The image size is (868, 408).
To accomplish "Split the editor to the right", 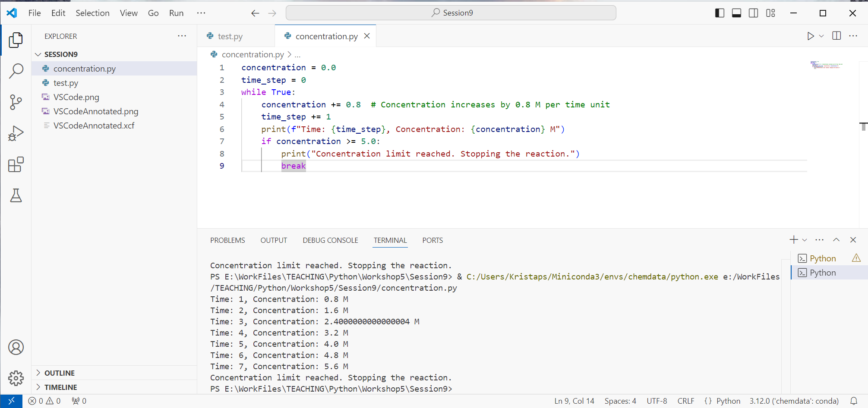I will (836, 36).
